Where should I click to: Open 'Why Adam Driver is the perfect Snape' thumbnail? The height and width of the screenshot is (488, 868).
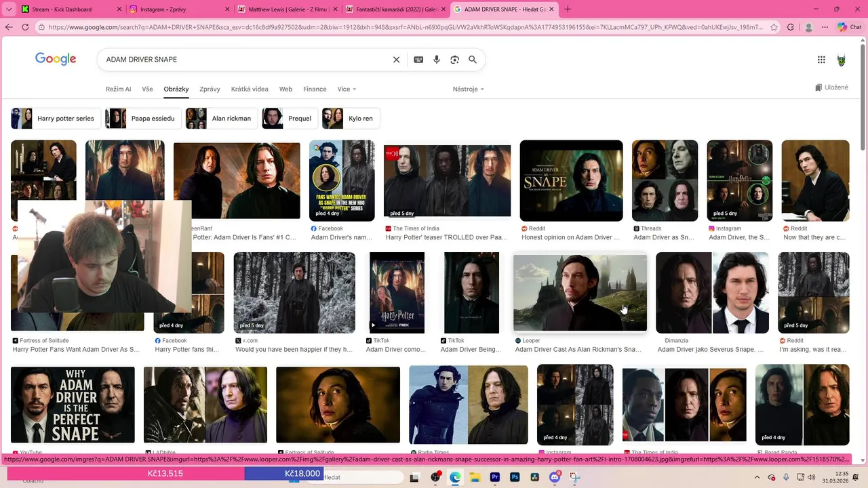point(73,405)
